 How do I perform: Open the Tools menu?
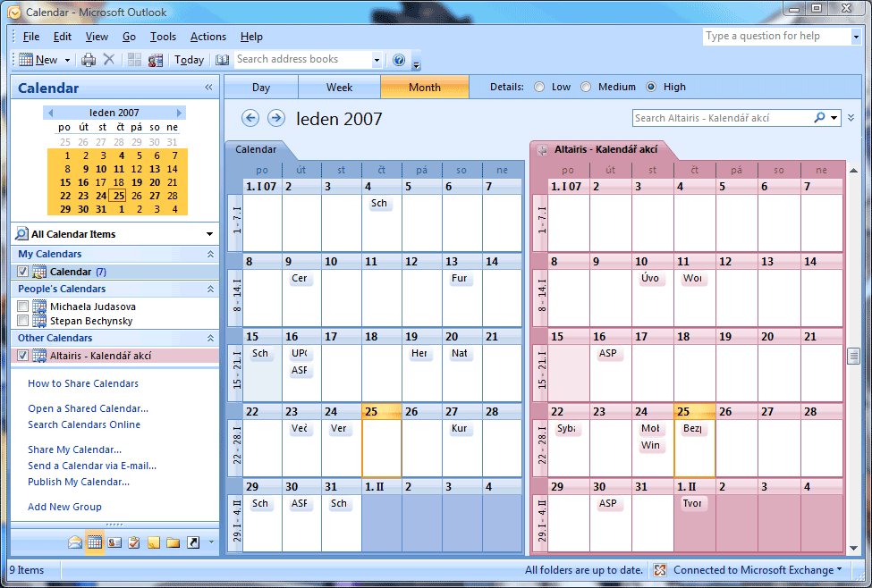click(163, 37)
